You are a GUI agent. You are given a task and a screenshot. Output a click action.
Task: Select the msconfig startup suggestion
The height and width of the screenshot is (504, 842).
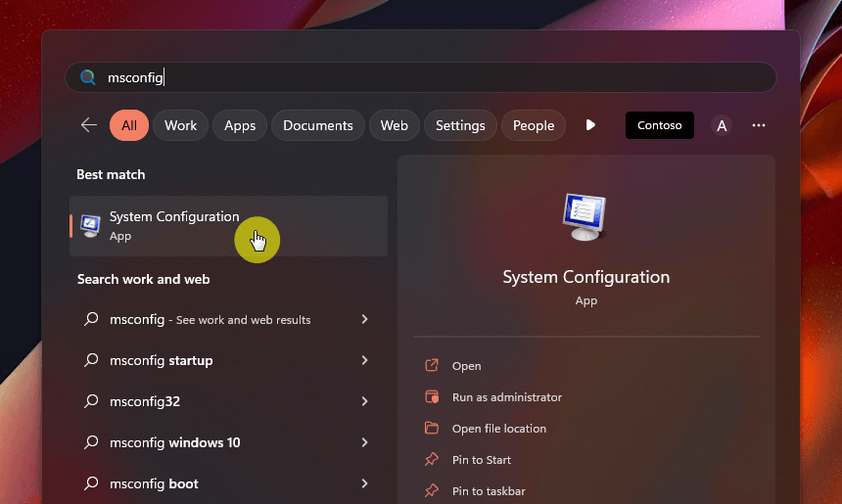228,360
